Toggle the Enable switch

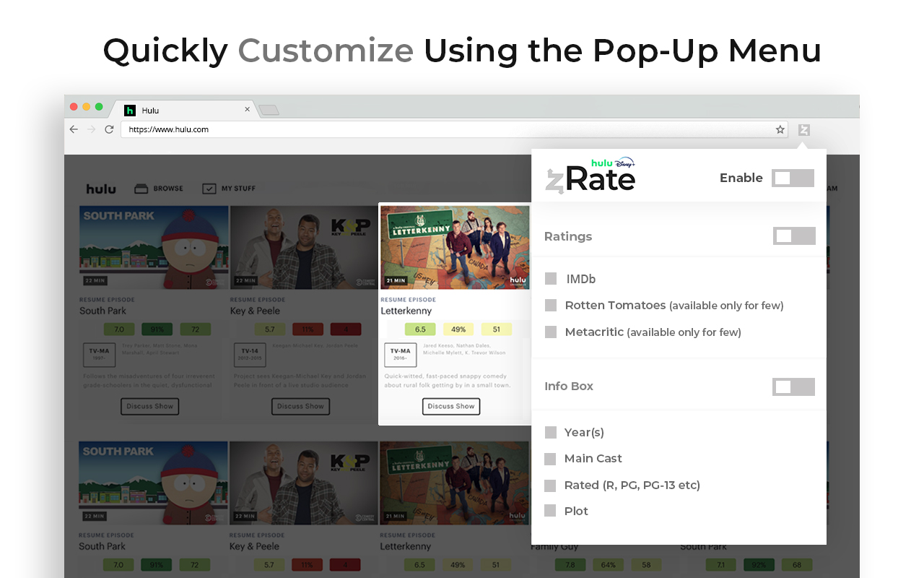pos(793,178)
